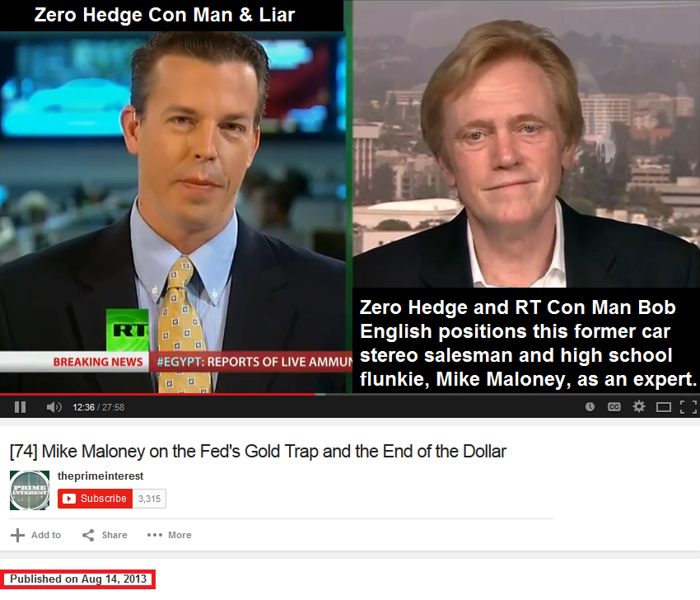This screenshot has height=600, width=700.
Task: Mute the video volume speaker icon
Action: point(54,407)
